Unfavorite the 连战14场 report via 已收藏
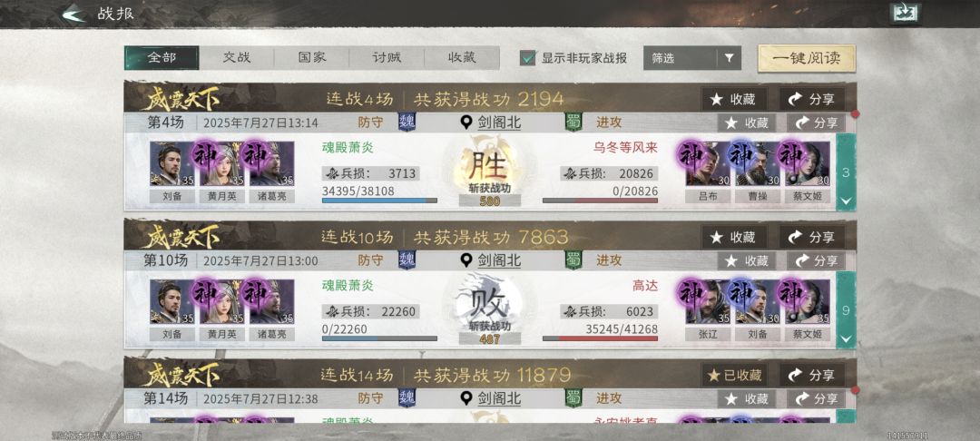Viewport: 980px width, 441px height. (734, 376)
